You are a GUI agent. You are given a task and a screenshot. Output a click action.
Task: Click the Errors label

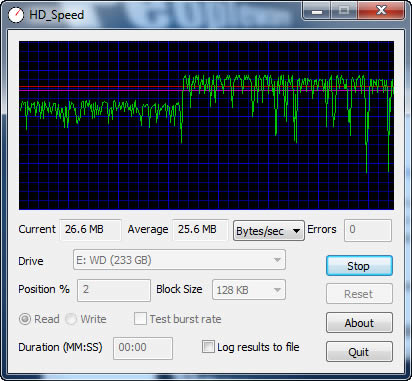click(322, 229)
